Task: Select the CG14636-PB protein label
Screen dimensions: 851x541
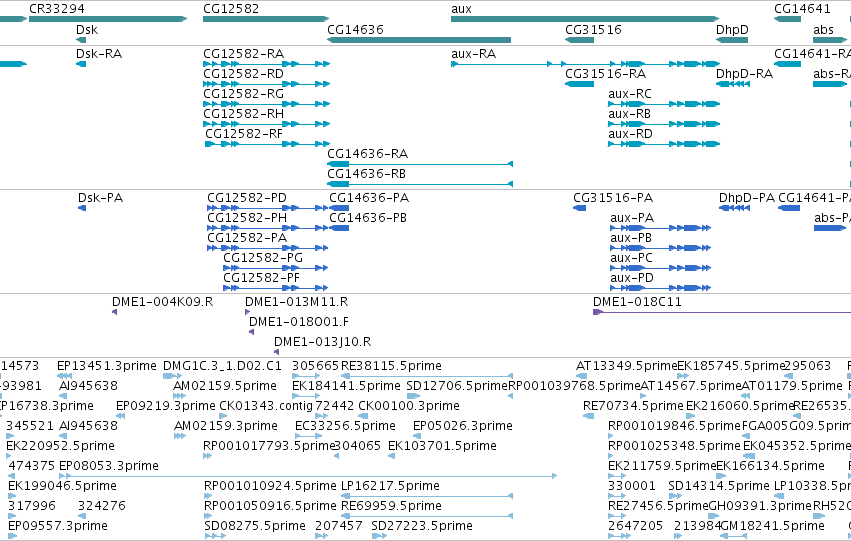Action: tap(368, 218)
